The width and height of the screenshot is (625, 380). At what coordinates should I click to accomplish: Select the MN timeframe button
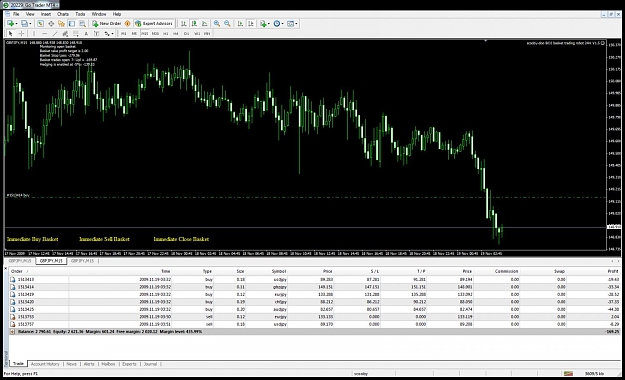coord(207,33)
